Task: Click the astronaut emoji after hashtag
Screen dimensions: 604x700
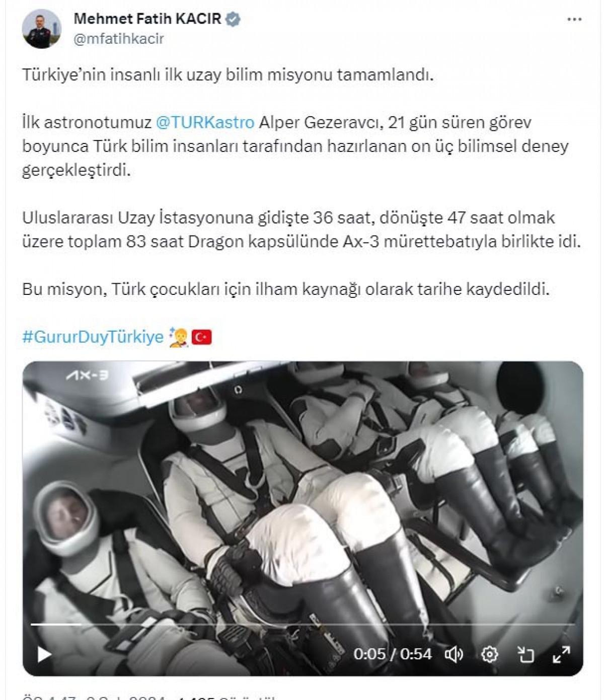Action: coord(179,337)
